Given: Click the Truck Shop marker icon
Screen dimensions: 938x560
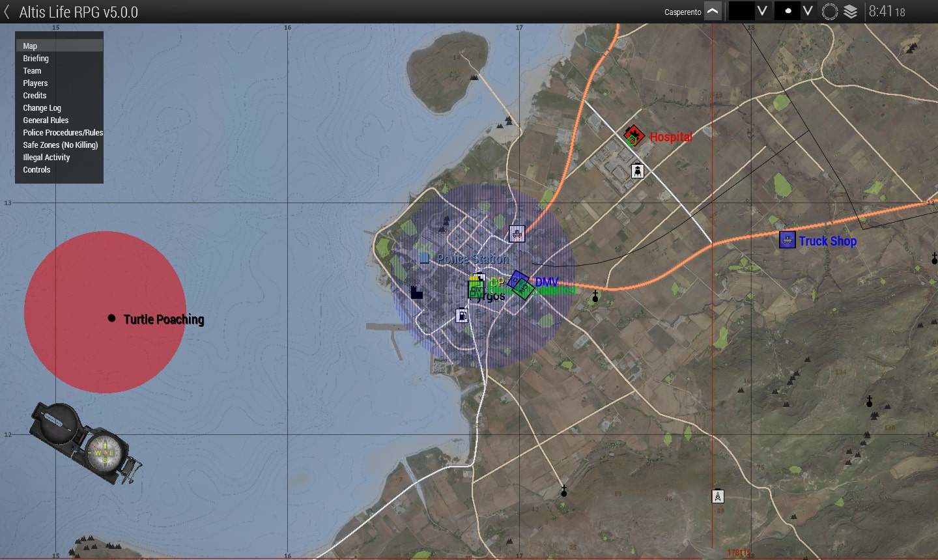Looking at the screenshot, I should point(787,240).
